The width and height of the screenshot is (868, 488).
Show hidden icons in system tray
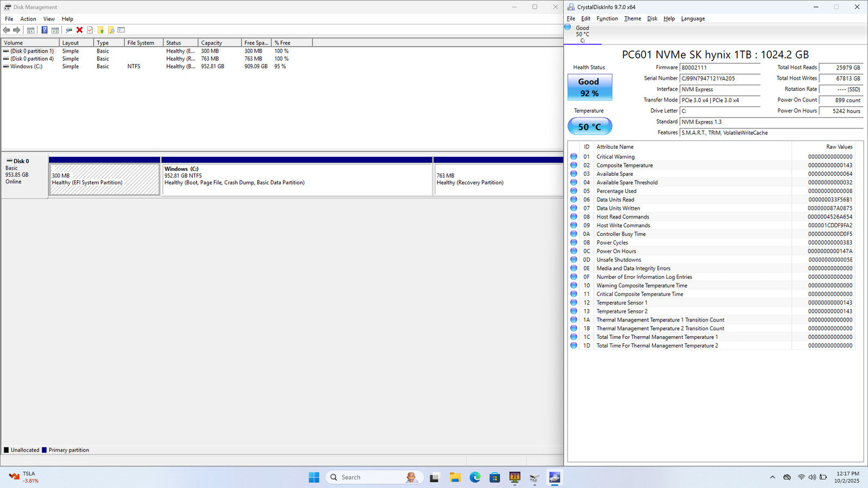point(772,477)
